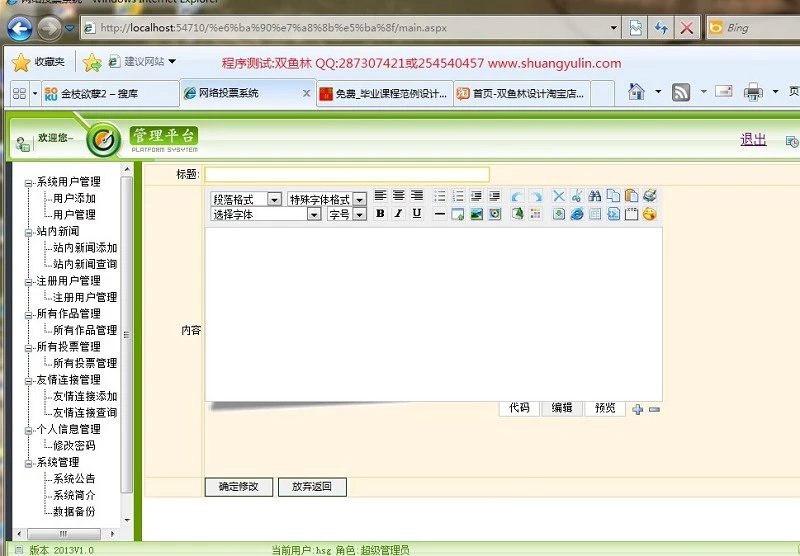
Task: Click the browser address bar URL
Action: click(x=273, y=28)
